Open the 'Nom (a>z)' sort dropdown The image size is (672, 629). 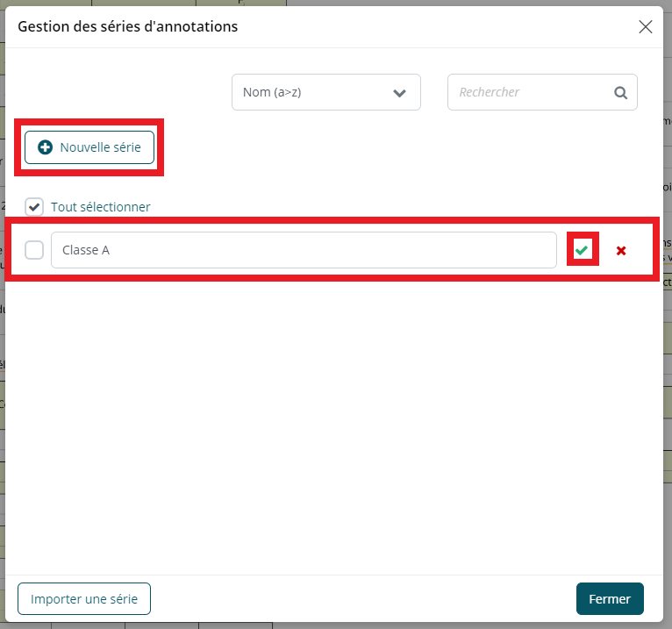coord(325,92)
